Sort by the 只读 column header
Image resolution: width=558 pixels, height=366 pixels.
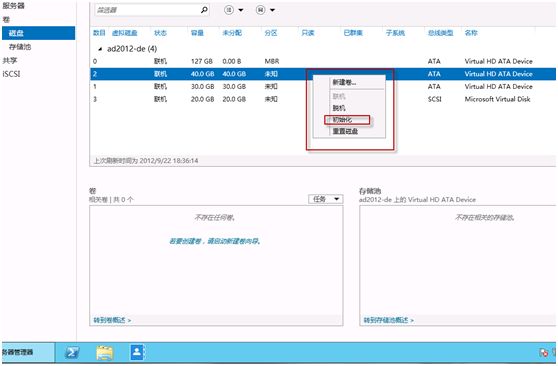tap(308, 33)
